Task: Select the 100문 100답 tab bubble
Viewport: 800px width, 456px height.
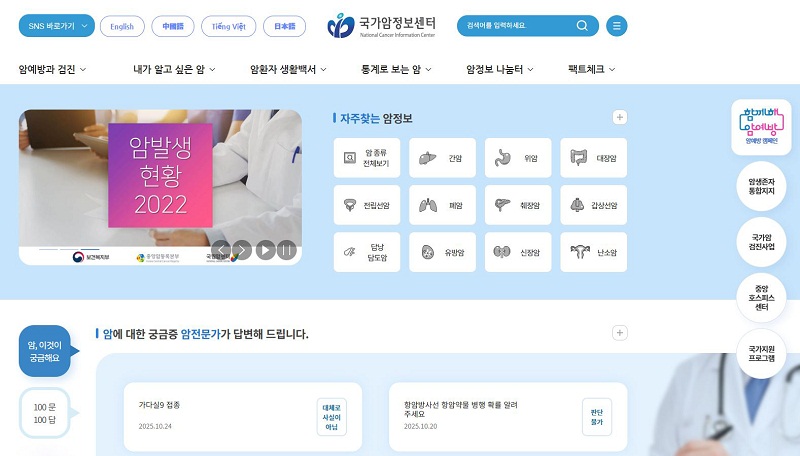Action: [x=44, y=413]
